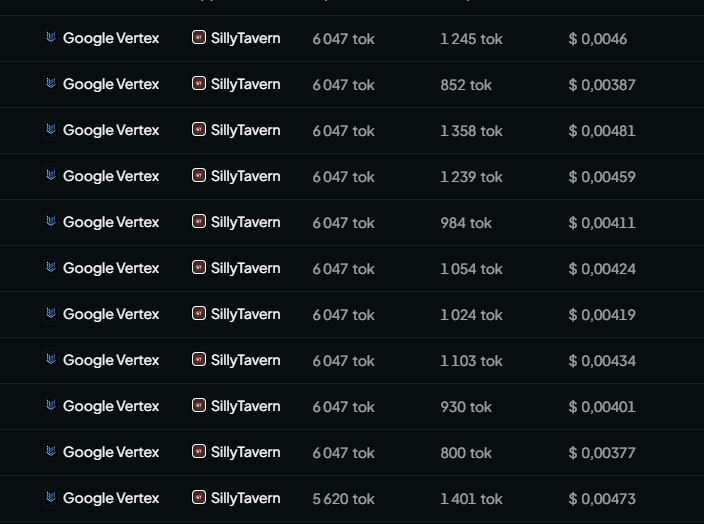Open SillyTavern link in $0,00411 row
Viewport: 704px width, 524px height.
pos(245,223)
